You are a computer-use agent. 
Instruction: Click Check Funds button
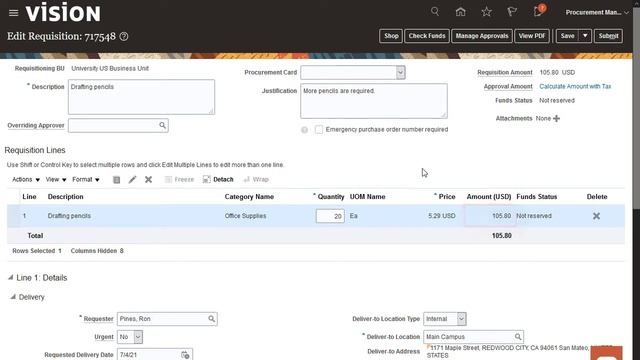pyautogui.click(x=427, y=36)
